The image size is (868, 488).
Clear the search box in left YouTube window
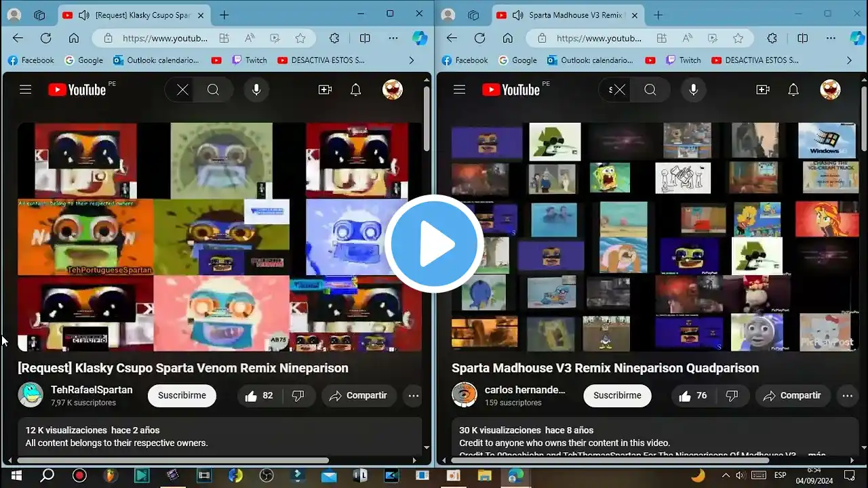[x=182, y=89]
